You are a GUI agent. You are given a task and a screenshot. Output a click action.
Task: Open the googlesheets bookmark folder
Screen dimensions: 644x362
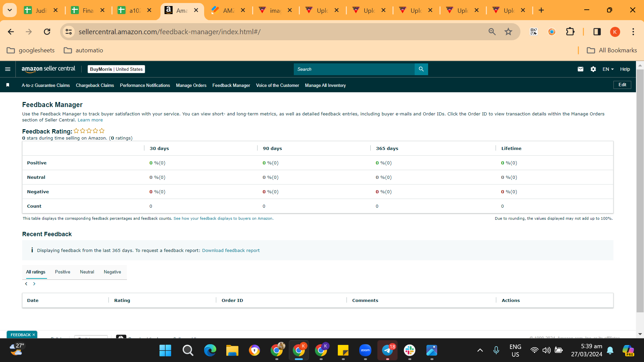point(31,50)
